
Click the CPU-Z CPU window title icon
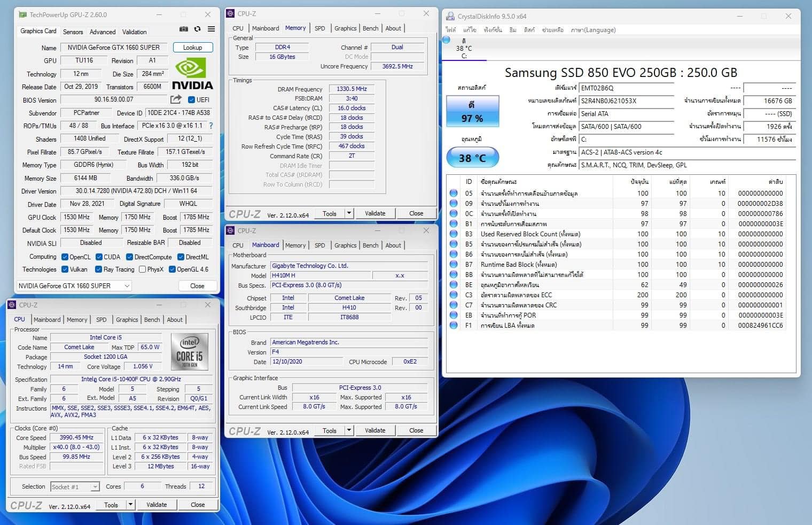[12, 305]
